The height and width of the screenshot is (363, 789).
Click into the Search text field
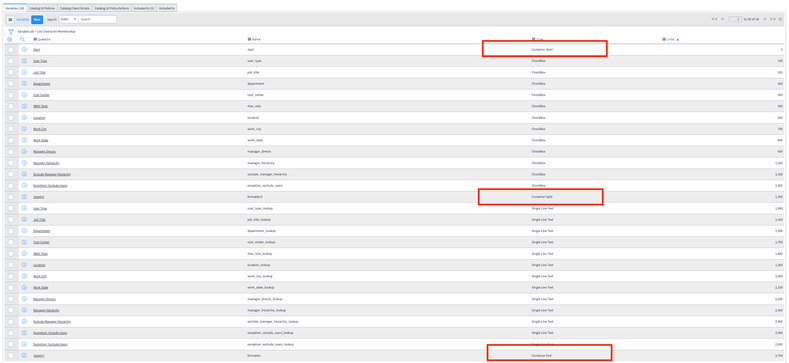coord(98,19)
